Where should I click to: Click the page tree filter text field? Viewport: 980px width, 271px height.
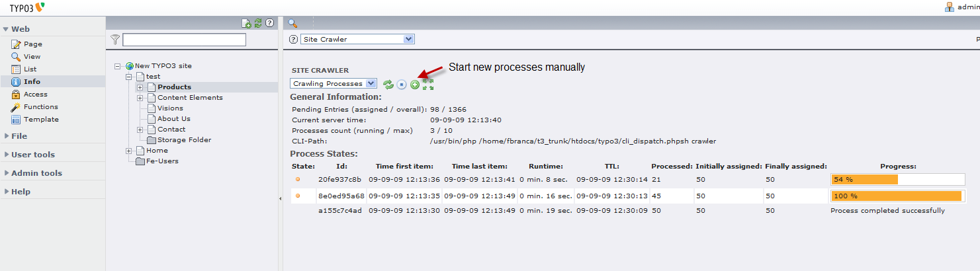pyautogui.click(x=184, y=40)
